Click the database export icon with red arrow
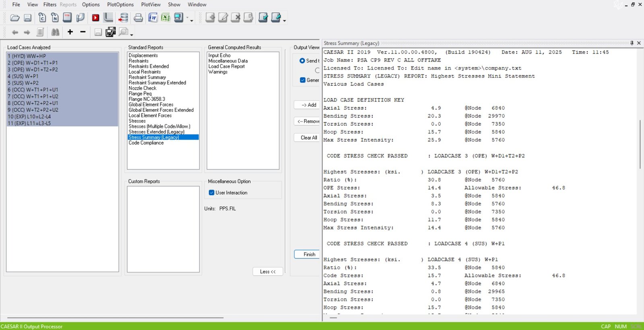This screenshot has width=644, height=330. tap(123, 18)
